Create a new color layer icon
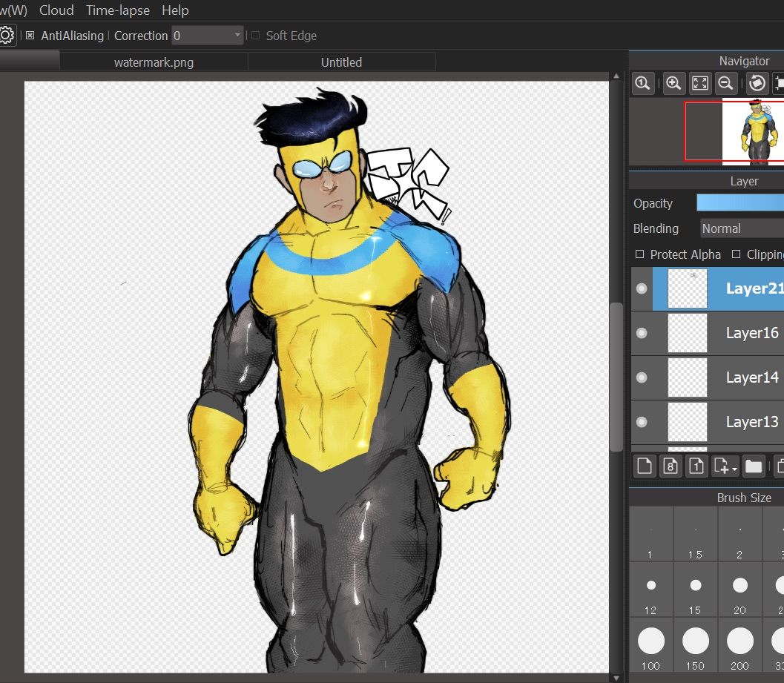Screen dimensions: 784x683 [645, 466]
